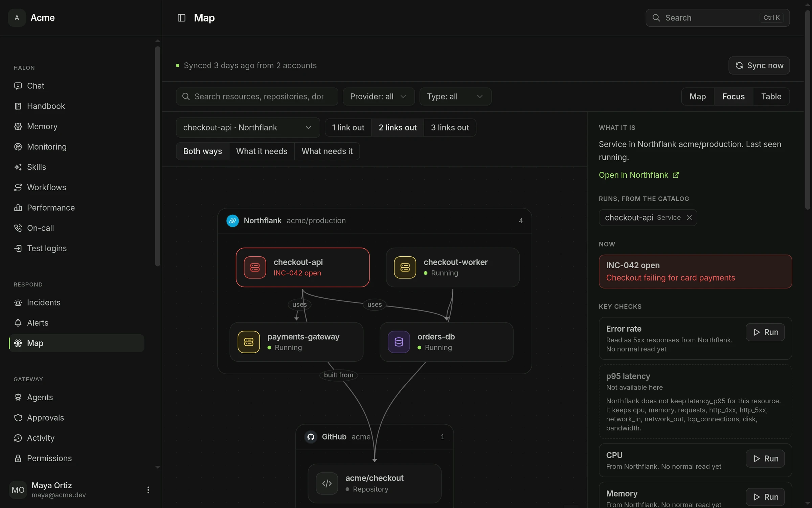Open Permissions settings
The width and height of the screenshot is (812, 508).
tap(76, 458)
